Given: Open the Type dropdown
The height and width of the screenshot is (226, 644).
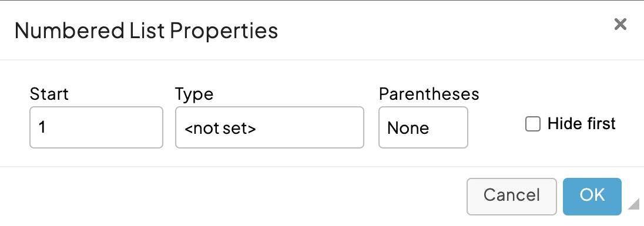Looking at the screenshot, I should pos(270,127).
